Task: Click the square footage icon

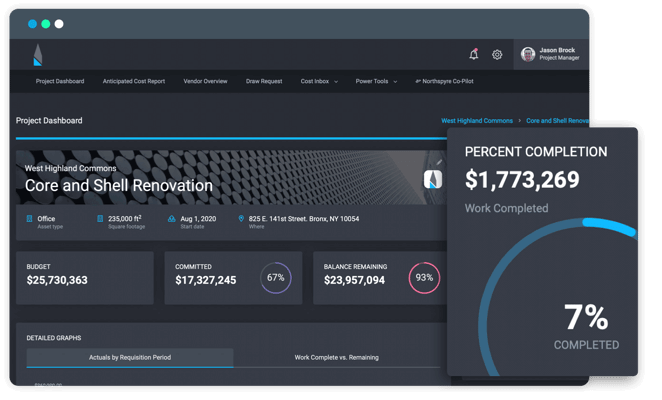Action: pyautogui.click(x=100, y=219)
